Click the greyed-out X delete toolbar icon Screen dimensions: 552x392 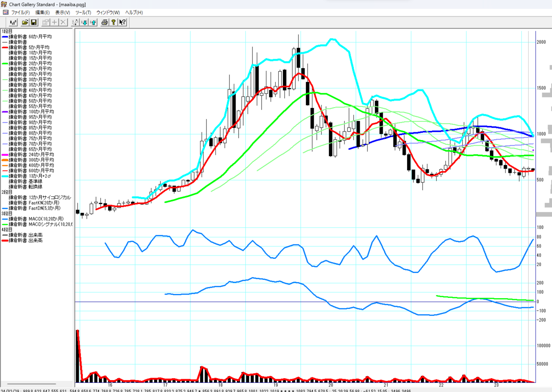coord(63,22)
